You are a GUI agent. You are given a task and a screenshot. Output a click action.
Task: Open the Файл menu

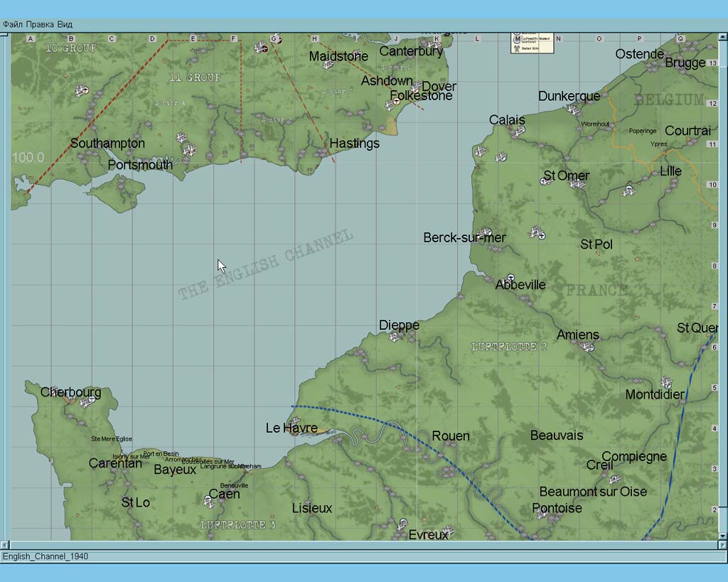(13, 24)
